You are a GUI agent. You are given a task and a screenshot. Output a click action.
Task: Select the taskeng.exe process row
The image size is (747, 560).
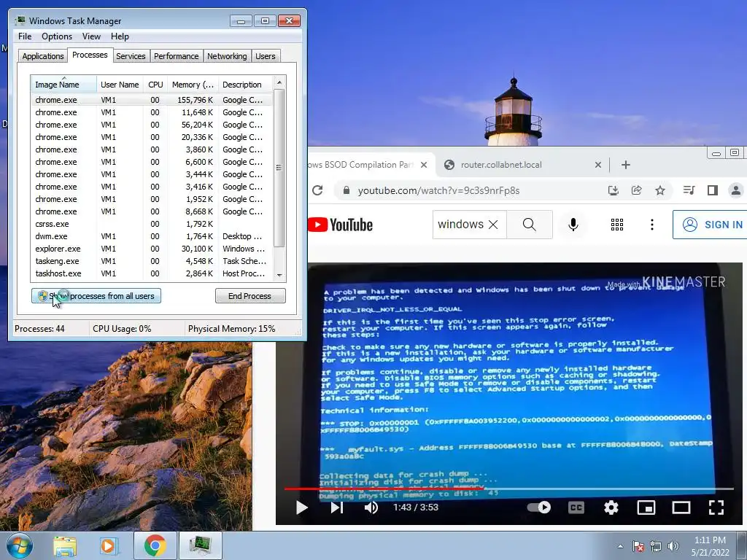152,261
